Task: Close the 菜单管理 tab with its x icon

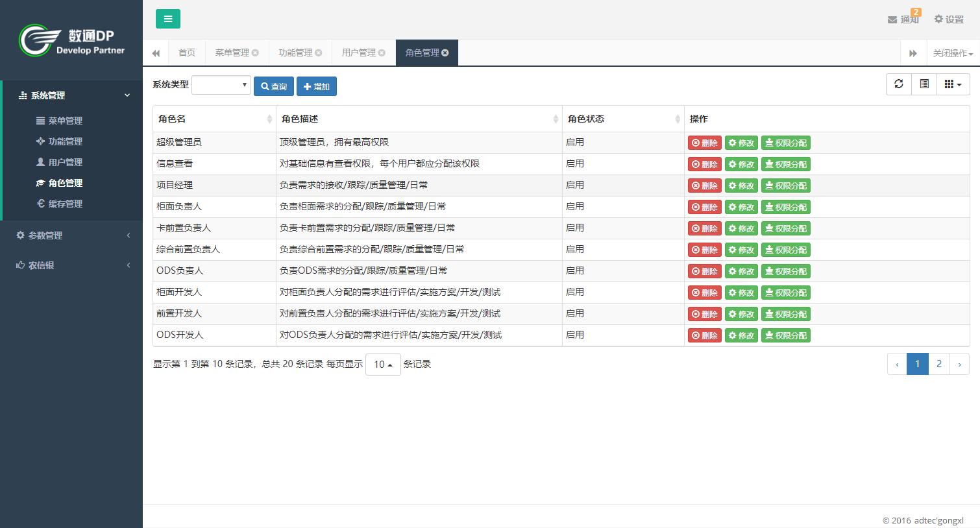Action: point(255,53)
